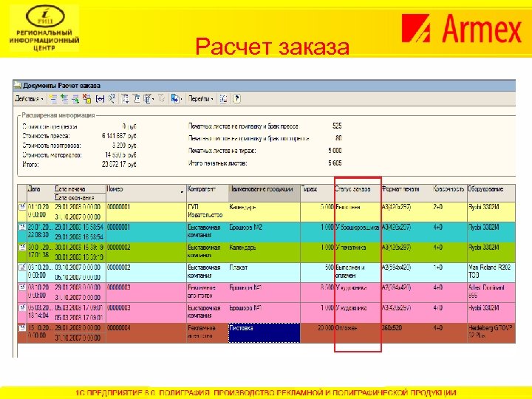This screenshot has width=532, height=399.
Task: Click the Отложен status cell
Action: [x=358, y=332]
